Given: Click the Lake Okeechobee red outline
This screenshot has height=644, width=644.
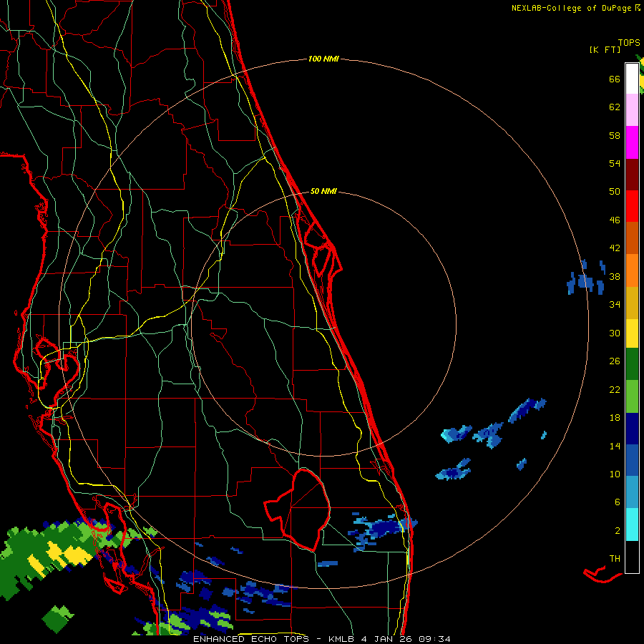Looking at the screenshot, I should 297,509.
